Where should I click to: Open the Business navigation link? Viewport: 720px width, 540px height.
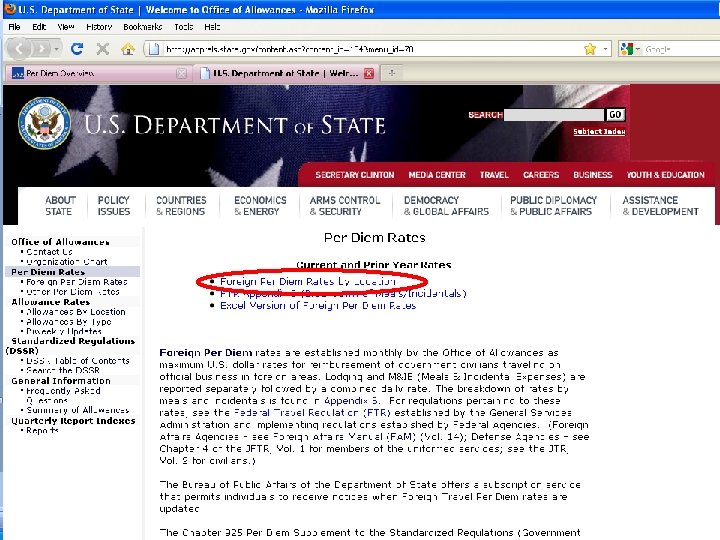click(592, 175)
